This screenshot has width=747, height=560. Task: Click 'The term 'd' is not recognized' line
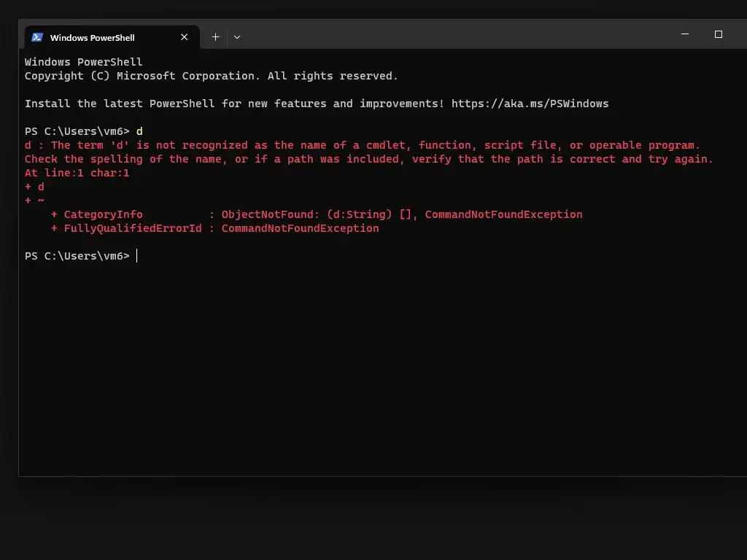point(362,145)
